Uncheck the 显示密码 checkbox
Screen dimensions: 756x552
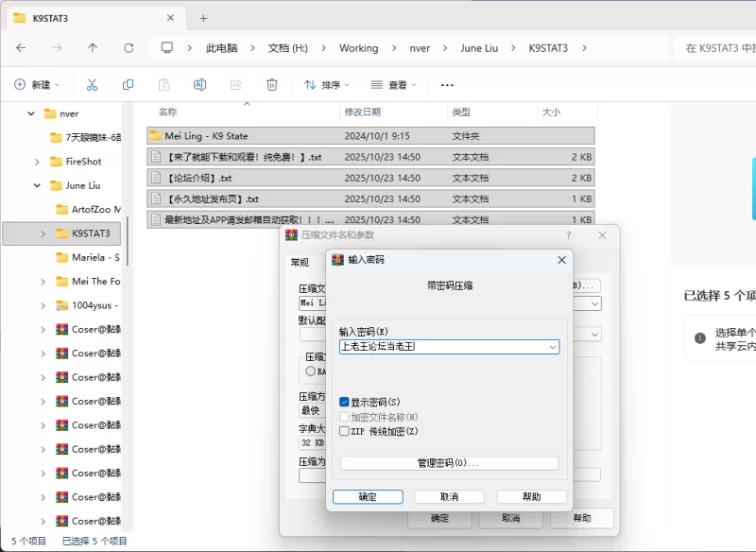(x=344, y=402)
